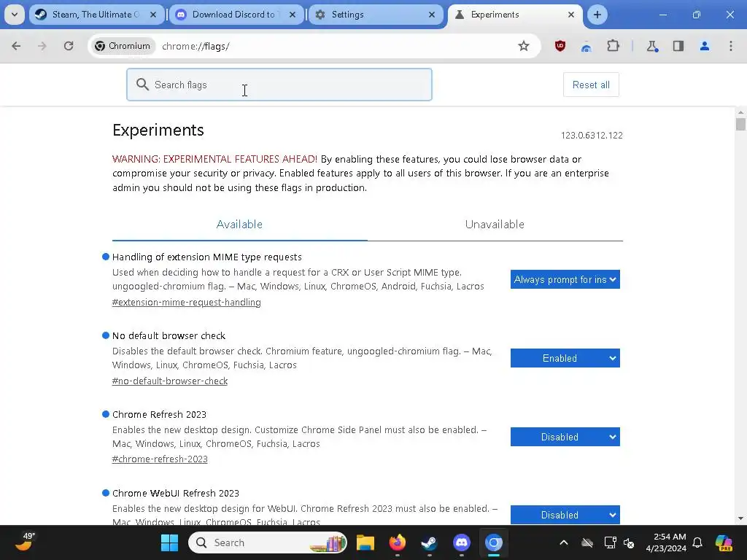Open the extension MIME type handling dropdown
Image resolution: width=747 pixels, height=560 pixels.
click(x=565, y=279)
